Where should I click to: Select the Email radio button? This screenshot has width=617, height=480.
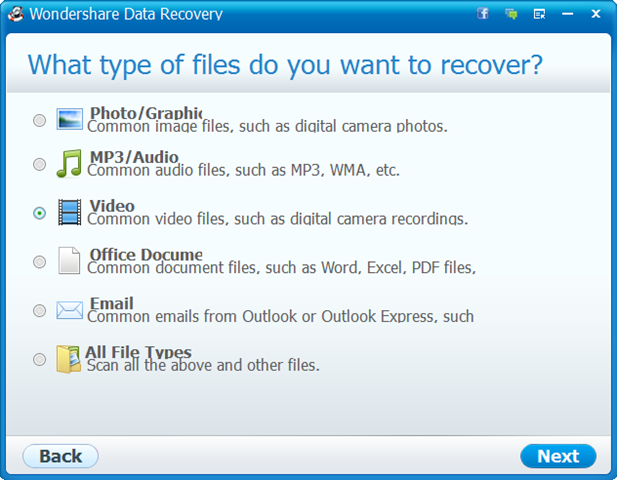click(39, 310)
